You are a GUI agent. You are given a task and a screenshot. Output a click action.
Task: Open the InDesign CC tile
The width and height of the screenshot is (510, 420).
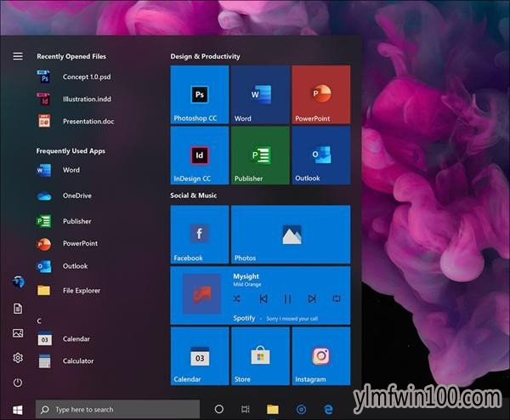click(x=200, y=156)
